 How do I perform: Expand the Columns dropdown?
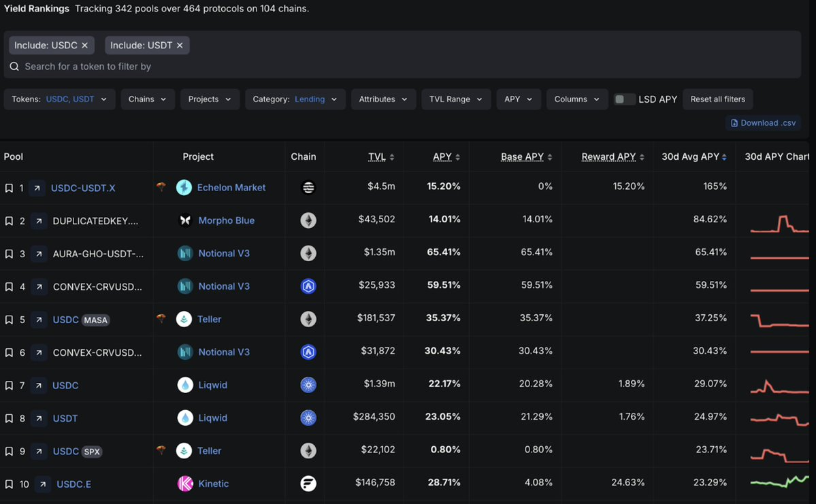click(577, 99)
